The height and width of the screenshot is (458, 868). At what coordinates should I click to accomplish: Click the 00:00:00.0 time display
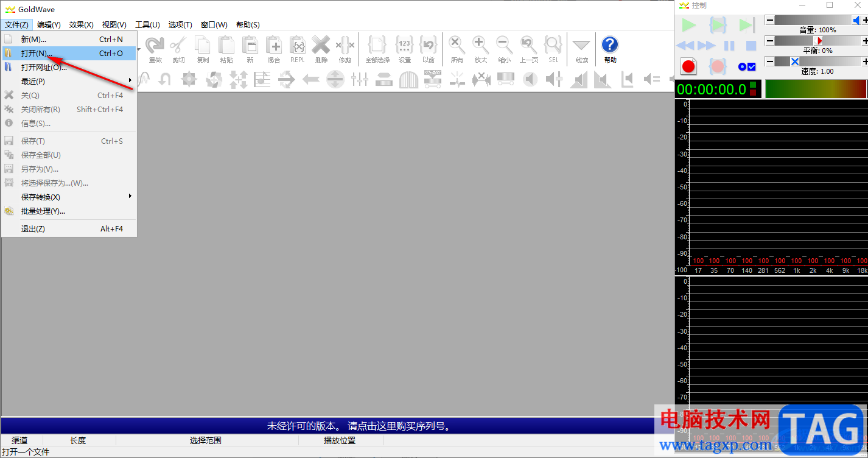coord(718,89)
